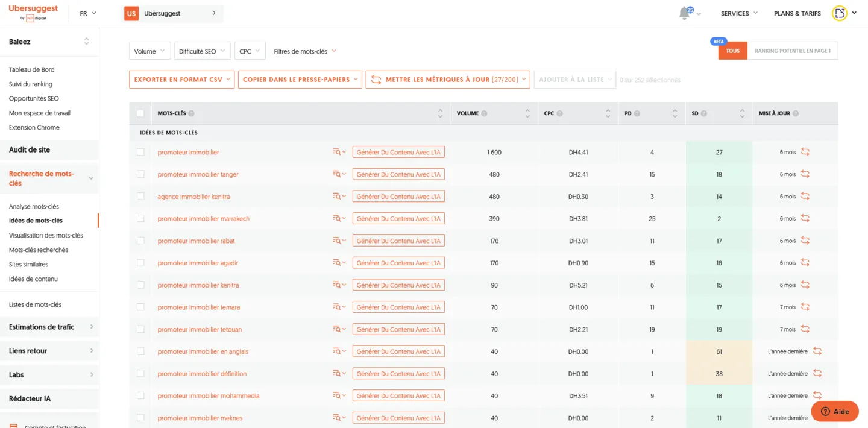Open search options icon for promoteur immobilier meknes
This screenshot has width=868, height=428.
[339, 418]
